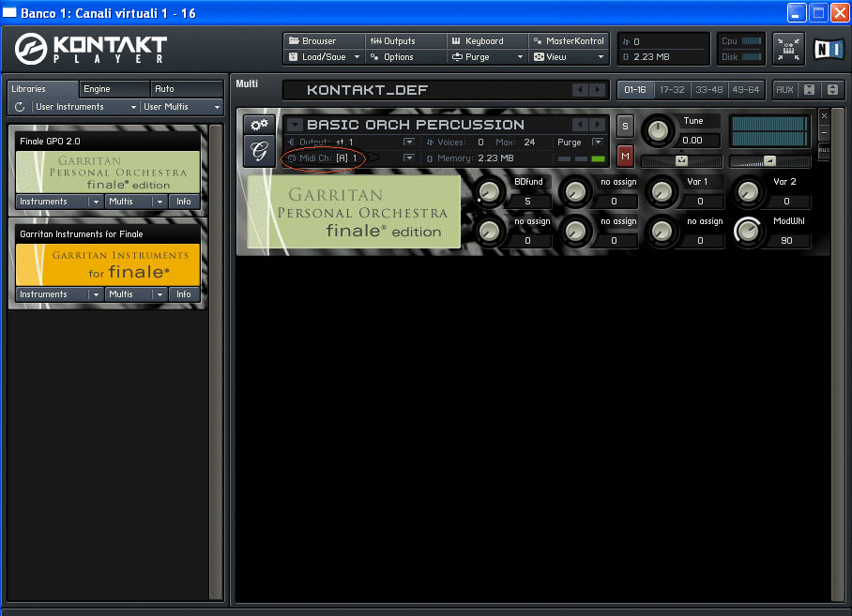852x616 pixels.
Task: Click the polyphony voice count display
Action: tap(663, 41)
